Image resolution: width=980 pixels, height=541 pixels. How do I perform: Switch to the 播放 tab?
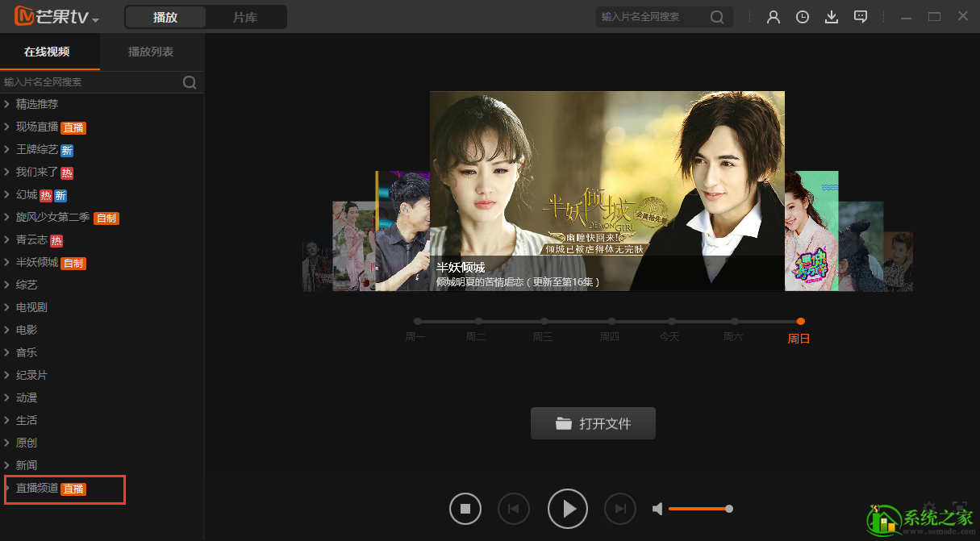(165, 17)
